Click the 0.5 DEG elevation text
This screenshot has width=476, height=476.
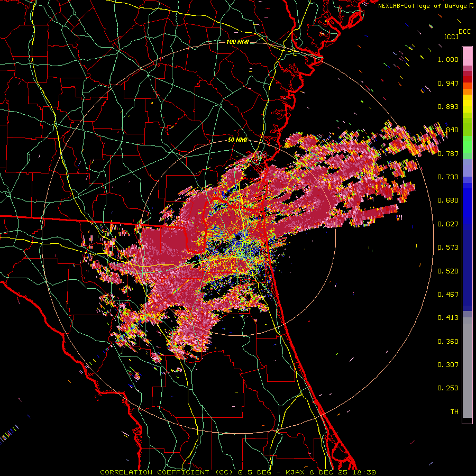(x=254, y=472)
